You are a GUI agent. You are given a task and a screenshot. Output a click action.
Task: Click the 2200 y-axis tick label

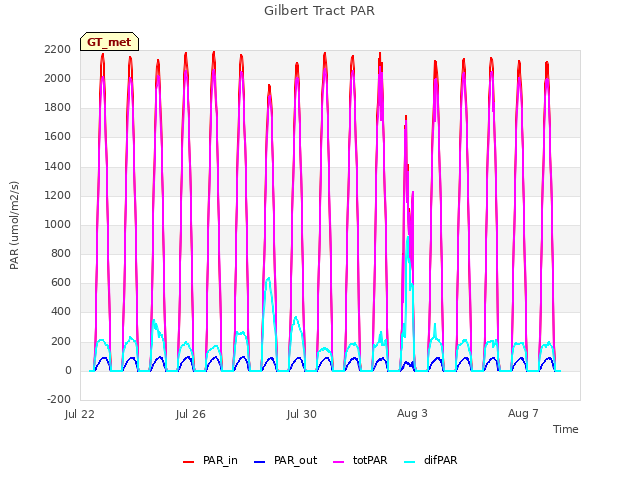pos(58,49)
